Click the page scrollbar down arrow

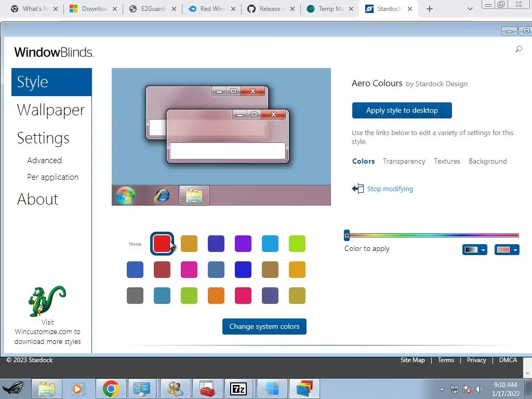point(528,374)
